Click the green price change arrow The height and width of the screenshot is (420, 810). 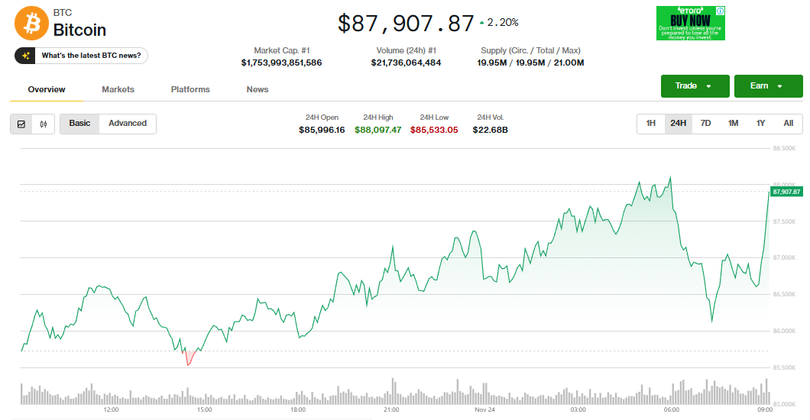click(483, 22)
